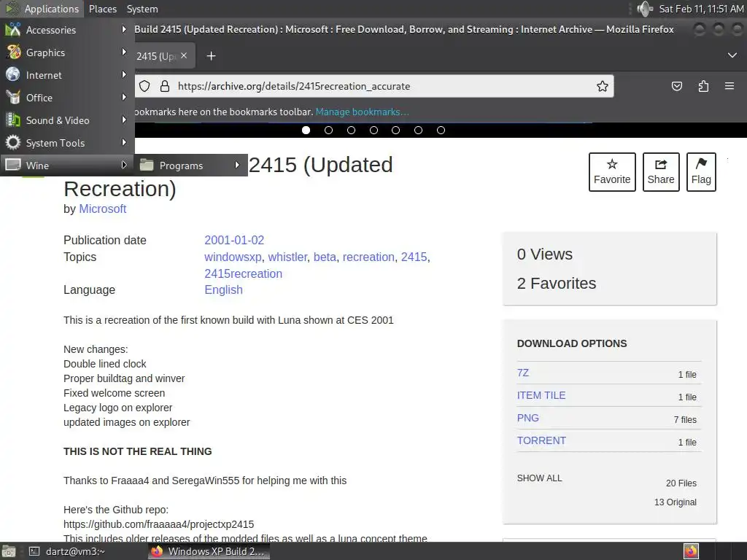Open a new Firefox tab

211,56
